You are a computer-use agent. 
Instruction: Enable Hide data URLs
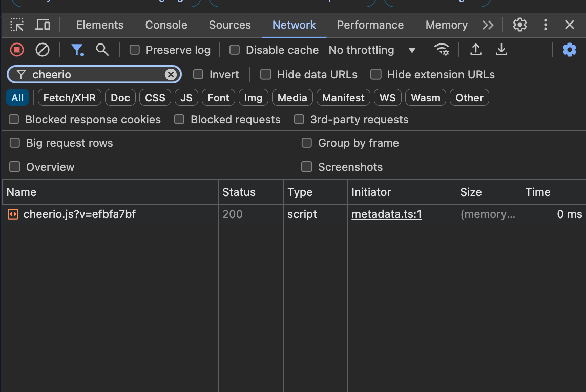coord(266,74)
